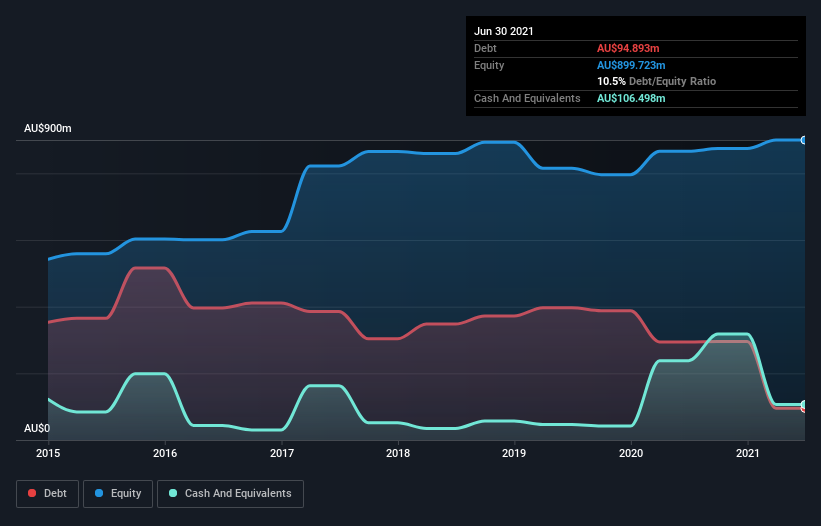Click the teal Cash And Equivalents legend dot

click(173, 493)
